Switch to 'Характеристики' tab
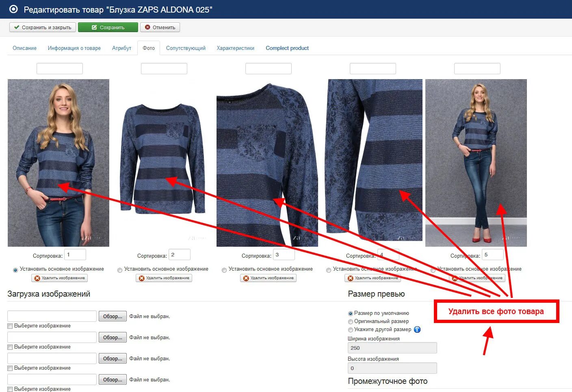The image size is (572, 392). (x=236, y=48)
